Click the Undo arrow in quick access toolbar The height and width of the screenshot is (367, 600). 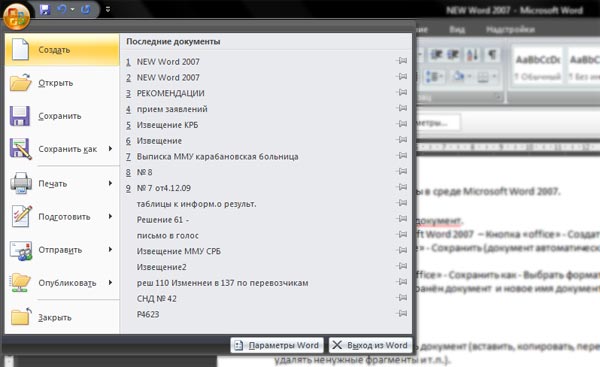coord(62,9)
